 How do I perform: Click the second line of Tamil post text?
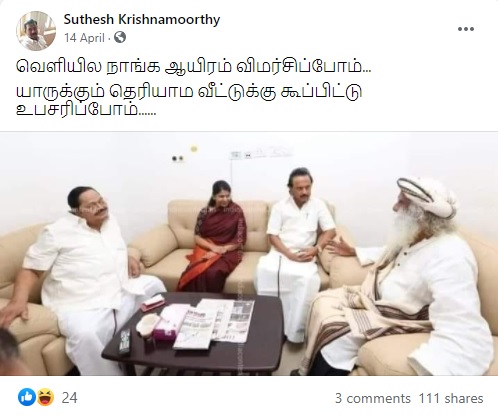coord(189,91)
